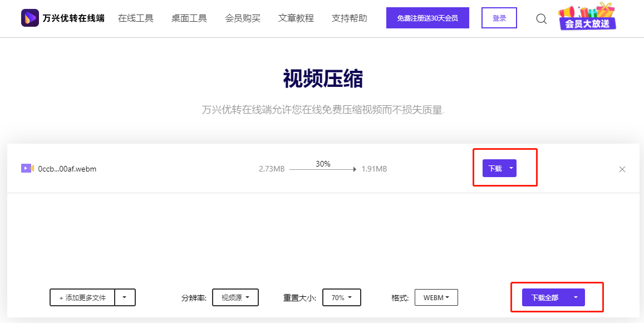The width and height of the screenshot is (644, 323).
Task: Open the 视频源 resolution dropdown
Action: (235, 297)
